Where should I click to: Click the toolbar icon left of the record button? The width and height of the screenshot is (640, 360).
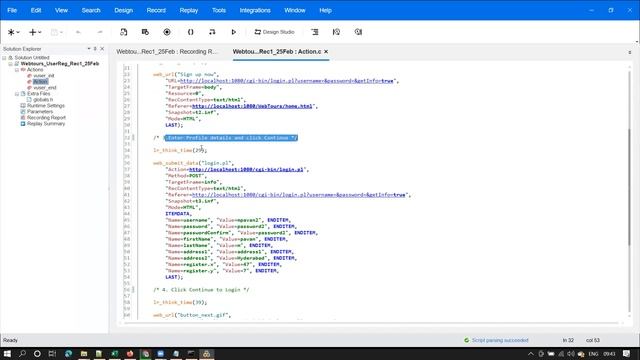click(x=145, y=32)
